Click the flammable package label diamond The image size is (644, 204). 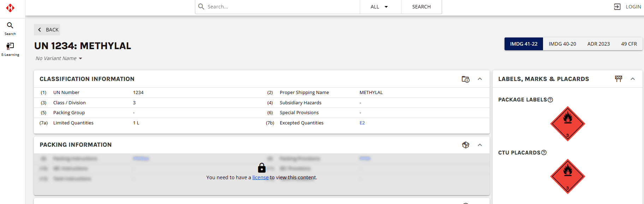click(x=568, y=124)
